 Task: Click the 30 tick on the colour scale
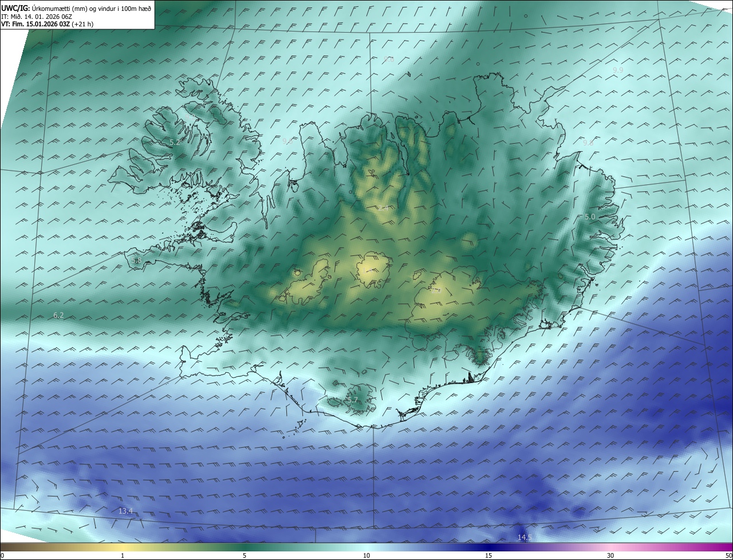coord(610,555)
